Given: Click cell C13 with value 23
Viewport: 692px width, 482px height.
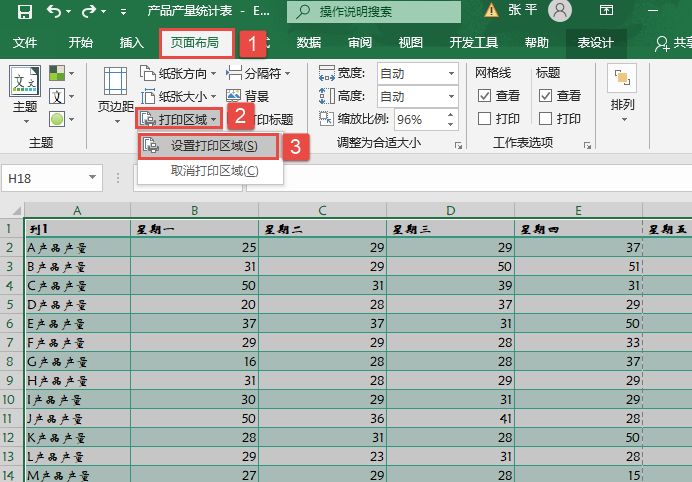Looking at the screenshot, I should [323, 456].
